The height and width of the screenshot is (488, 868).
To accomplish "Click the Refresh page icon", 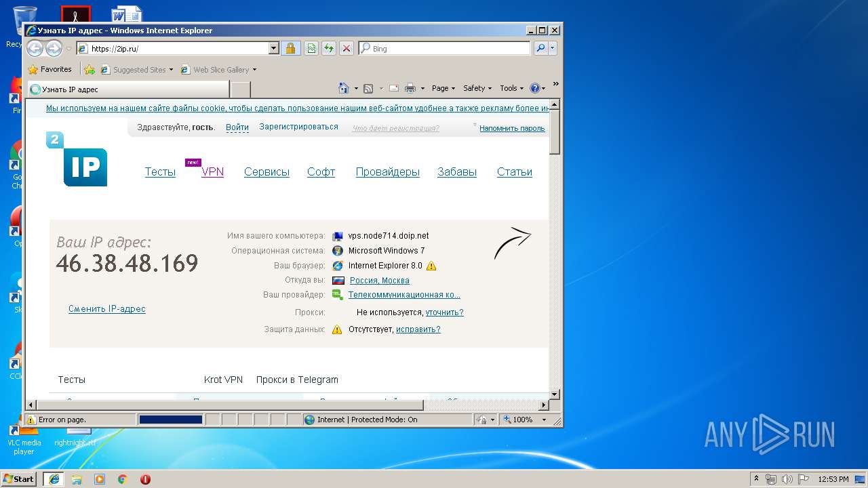I will (x=329, y=48).
